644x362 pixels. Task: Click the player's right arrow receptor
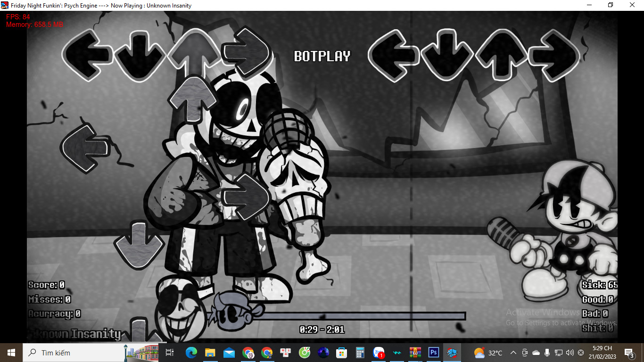point(553,56)
